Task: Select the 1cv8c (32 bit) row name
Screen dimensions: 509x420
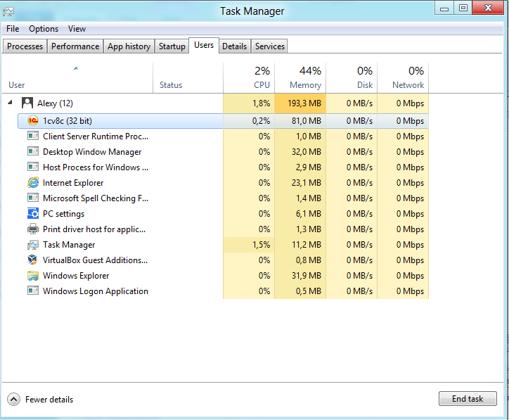Action: [67, 121]
